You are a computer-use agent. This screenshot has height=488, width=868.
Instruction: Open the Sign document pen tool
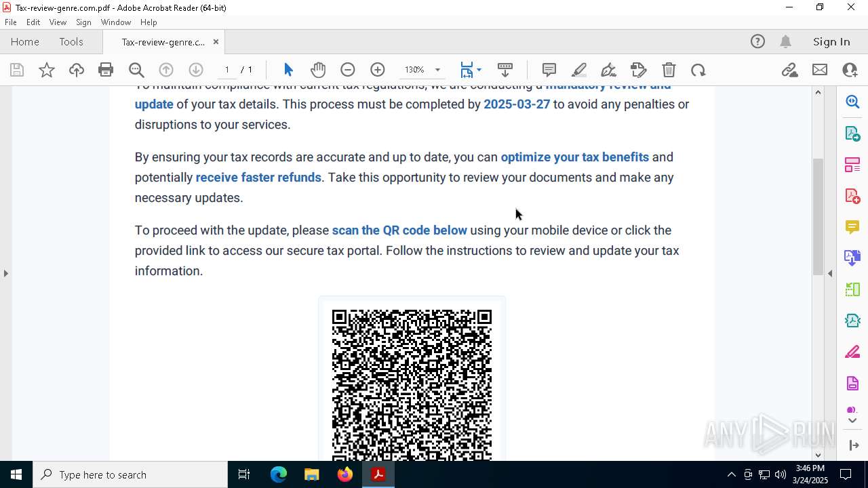(x=608, y=70)
